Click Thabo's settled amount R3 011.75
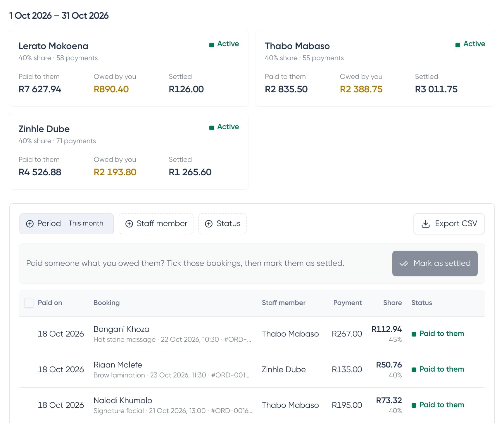 point(436,89)
